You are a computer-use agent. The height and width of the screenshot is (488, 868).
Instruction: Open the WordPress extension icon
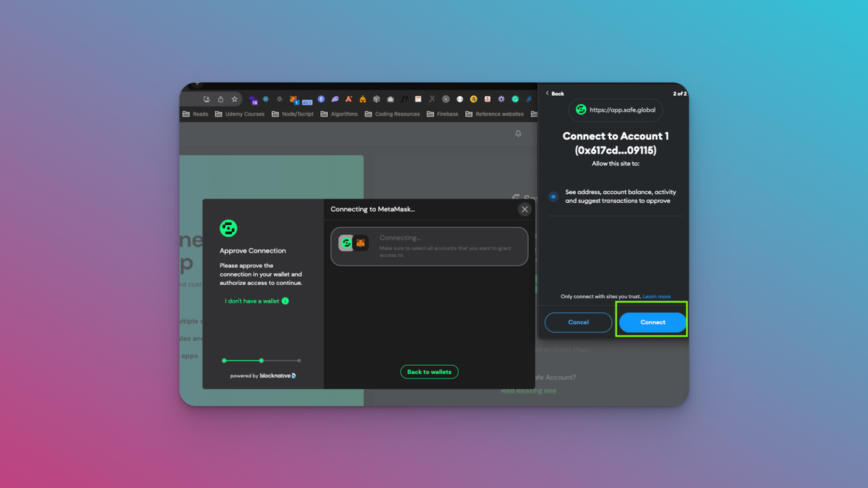[x=279, y=99]
